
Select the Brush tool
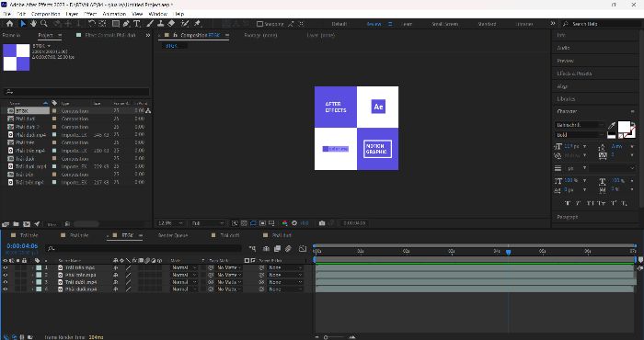coord(150,24)
